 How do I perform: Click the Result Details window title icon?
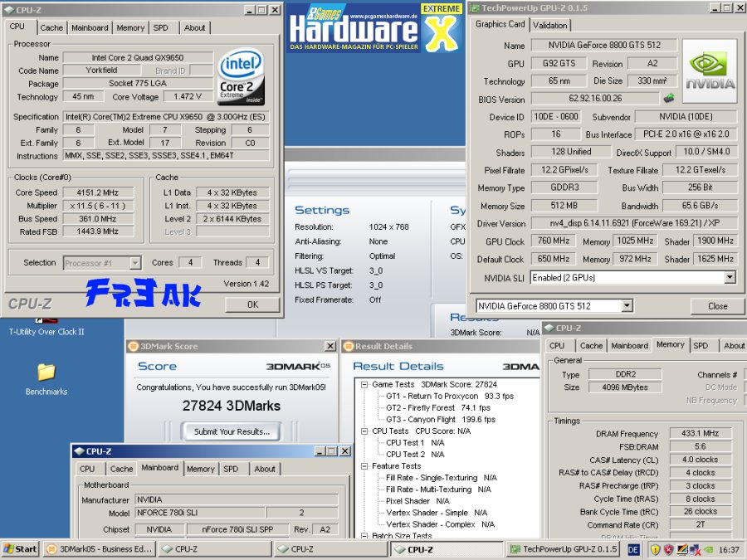coord(349,346)
